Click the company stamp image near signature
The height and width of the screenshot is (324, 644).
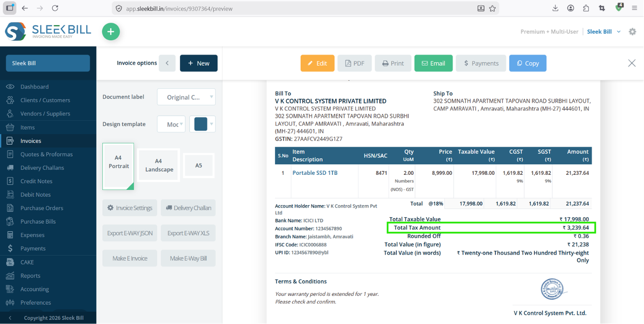[x=553, y=289]
